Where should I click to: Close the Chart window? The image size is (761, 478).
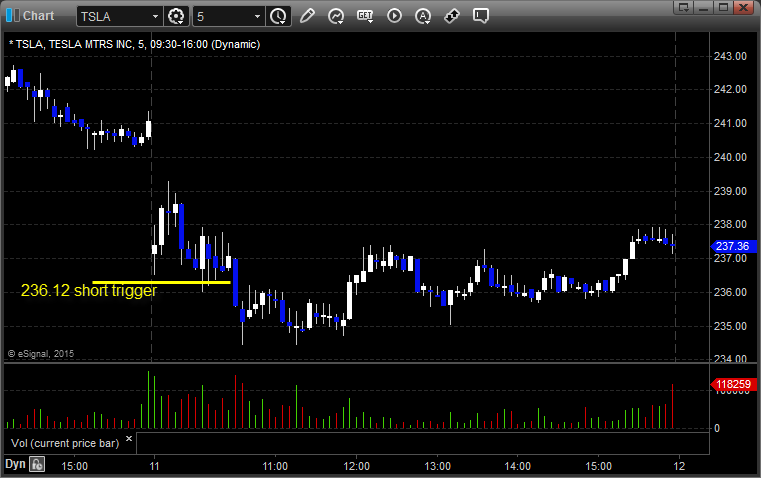(x=744, y=7)
